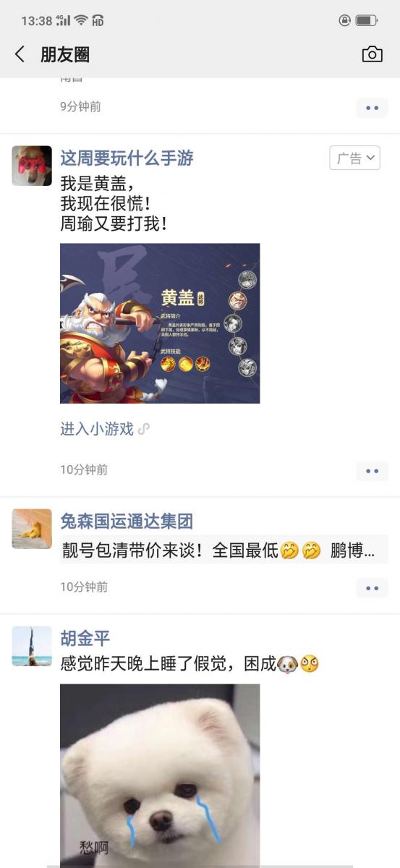400x868 pixels.
Task: View the crying white dog photo
Action: point(160,775)
